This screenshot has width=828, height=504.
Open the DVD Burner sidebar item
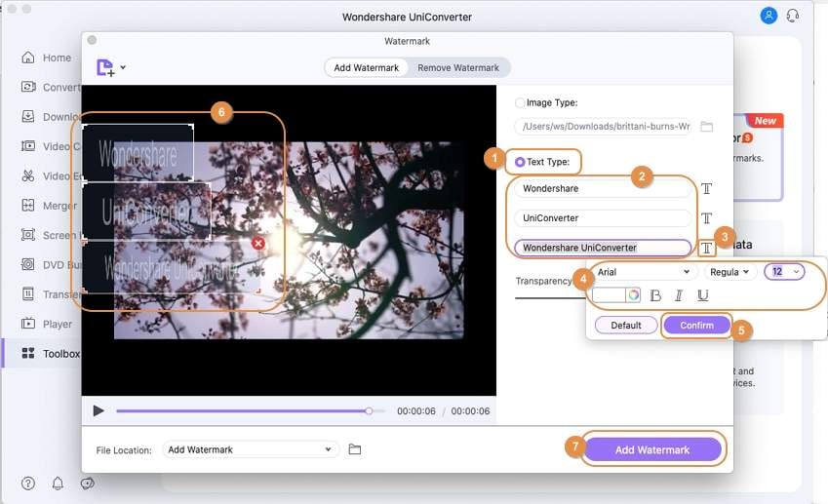pyautogui.click(x=51, y=264)
